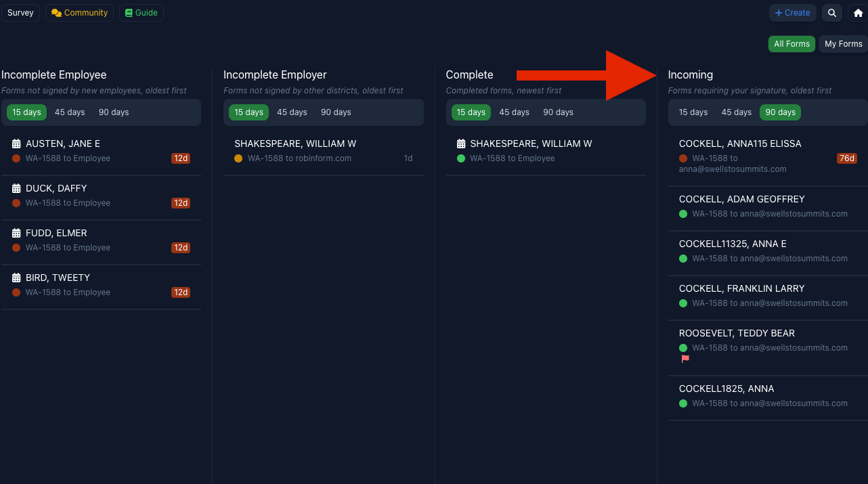Select 90 days in Complete column
868x484 pixels.
click(x=558, y=112)
